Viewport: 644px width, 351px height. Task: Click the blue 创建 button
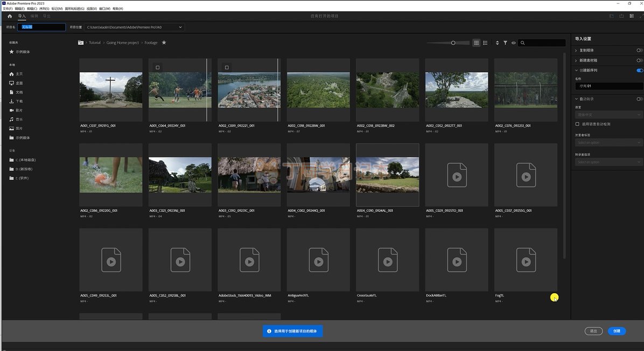617,331
